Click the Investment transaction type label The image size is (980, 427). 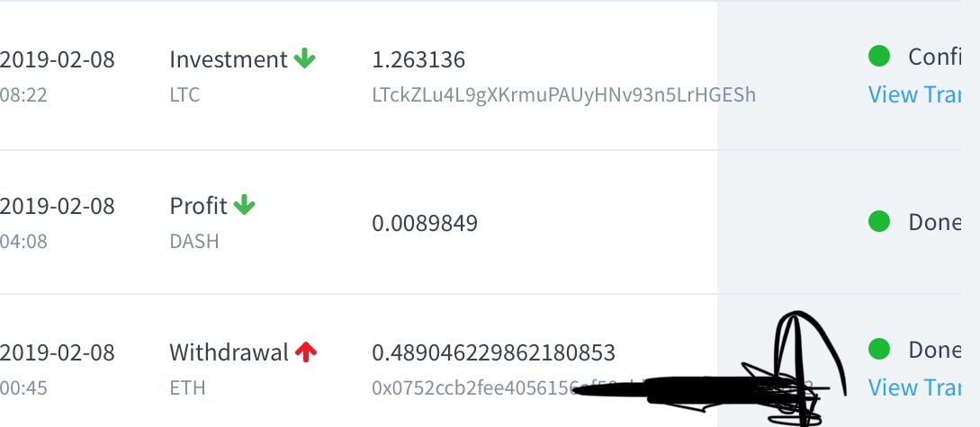[228, 59]
